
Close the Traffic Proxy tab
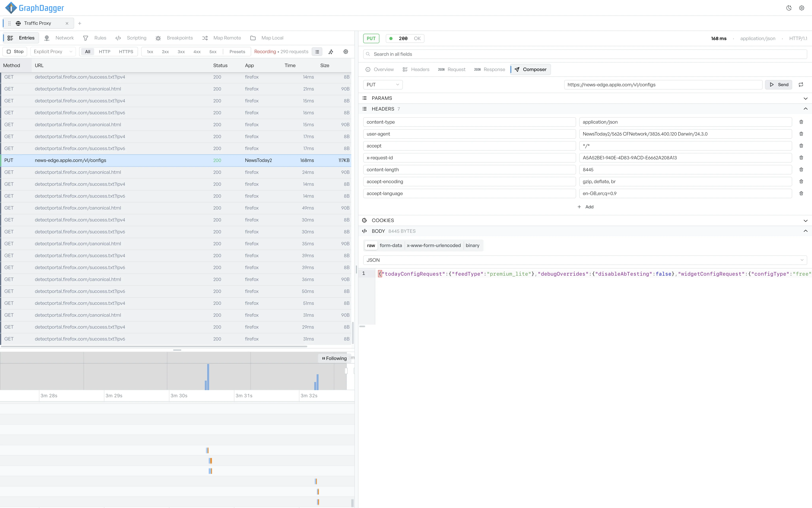[67, 23]
